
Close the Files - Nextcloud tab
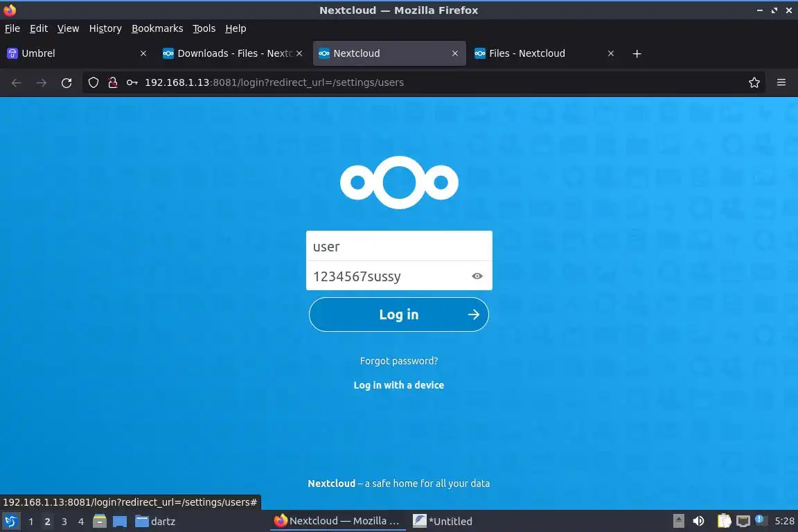(x=611, y=53)
